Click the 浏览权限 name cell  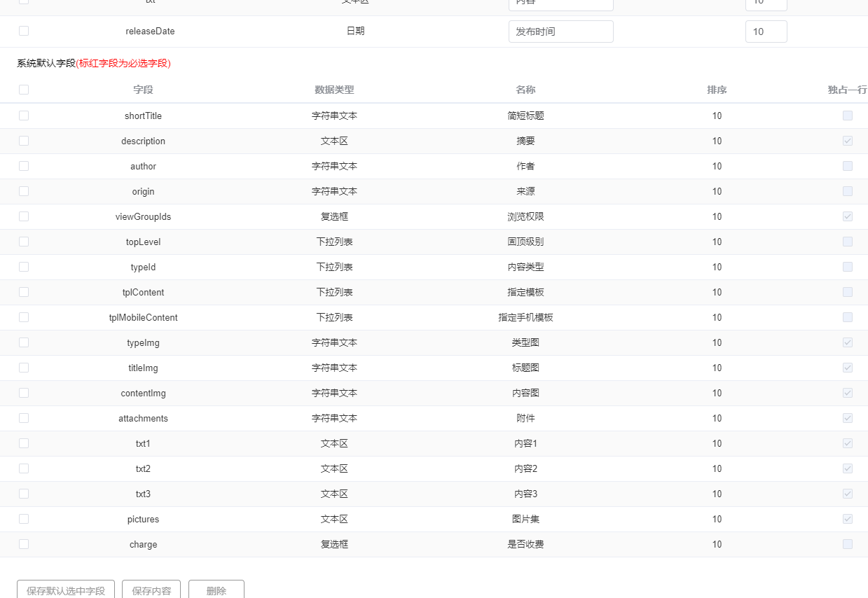pos(525,216)
